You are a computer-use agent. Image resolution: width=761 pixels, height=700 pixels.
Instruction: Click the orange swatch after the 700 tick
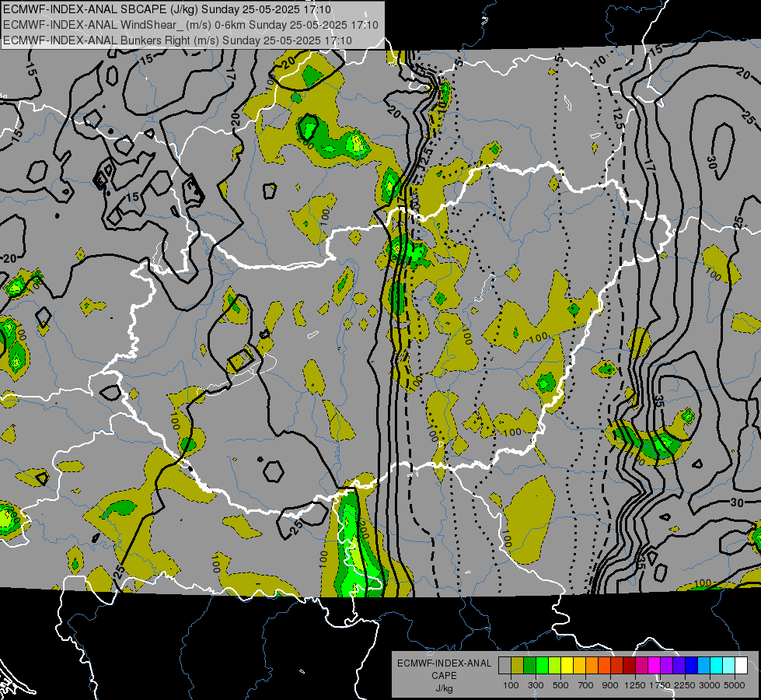click(x=592, y=665)
